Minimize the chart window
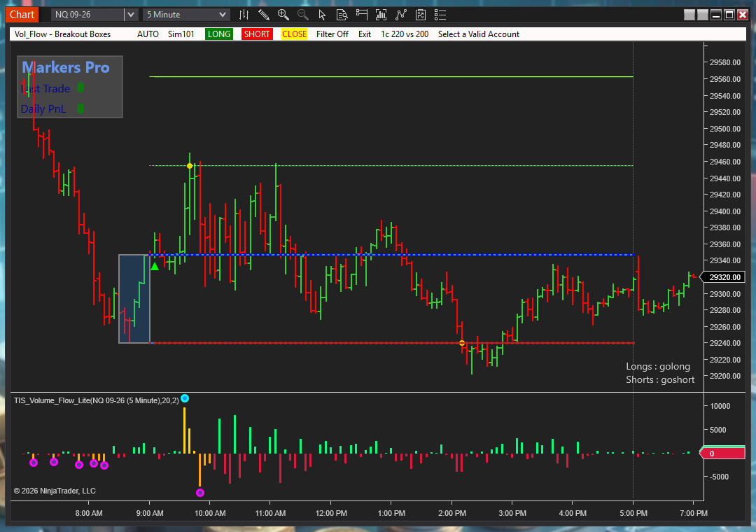 point(716,15)
